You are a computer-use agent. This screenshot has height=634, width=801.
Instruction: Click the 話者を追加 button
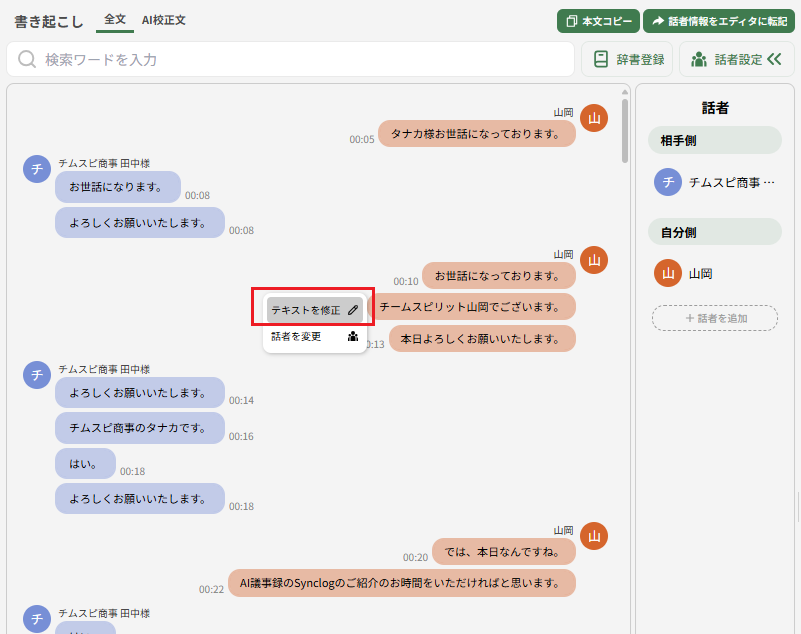point(715,318)
